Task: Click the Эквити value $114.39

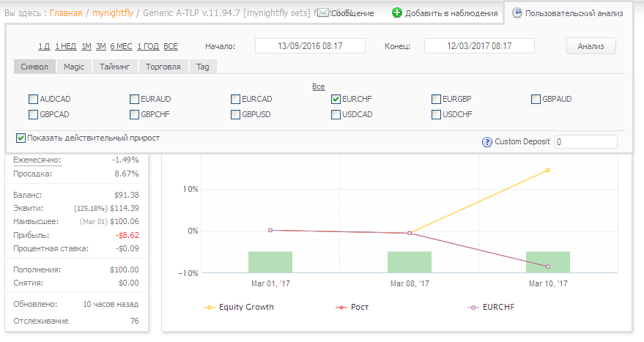Action: click(125, 208)
